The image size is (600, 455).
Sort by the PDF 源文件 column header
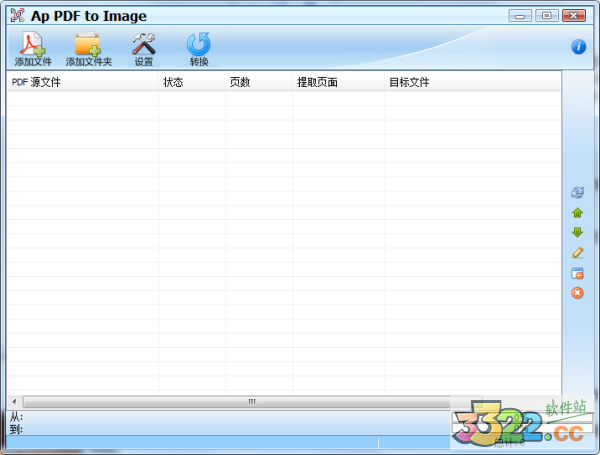[x=83, y=82]
